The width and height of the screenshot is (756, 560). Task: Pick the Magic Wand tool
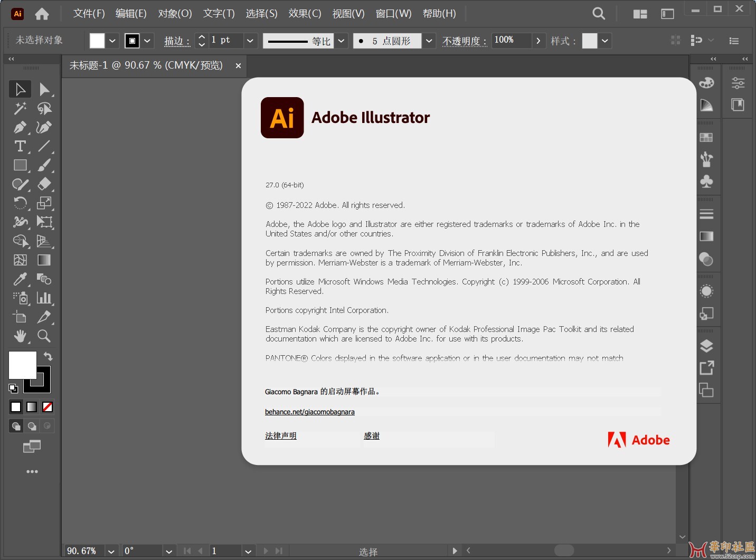coord(20,108)
